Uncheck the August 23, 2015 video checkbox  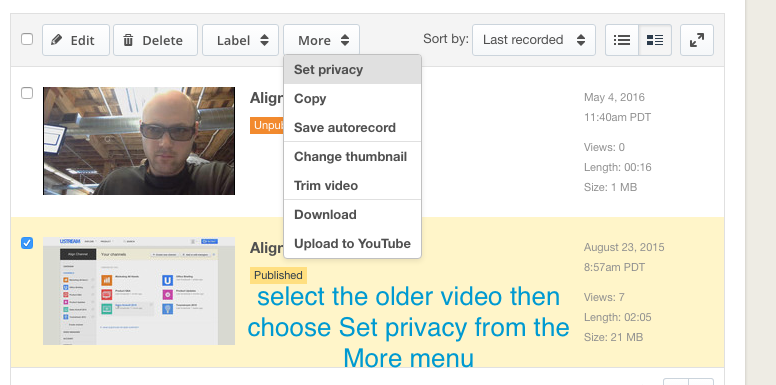27,243
